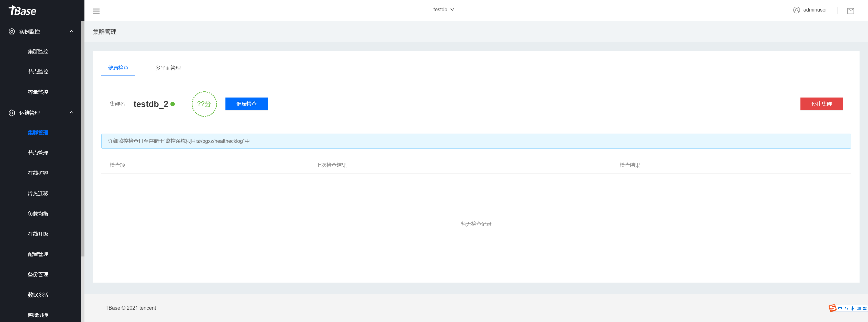The image size is (868, 322).
Task: Click the adminuser avatar icon
Action: tap(796, 10)
